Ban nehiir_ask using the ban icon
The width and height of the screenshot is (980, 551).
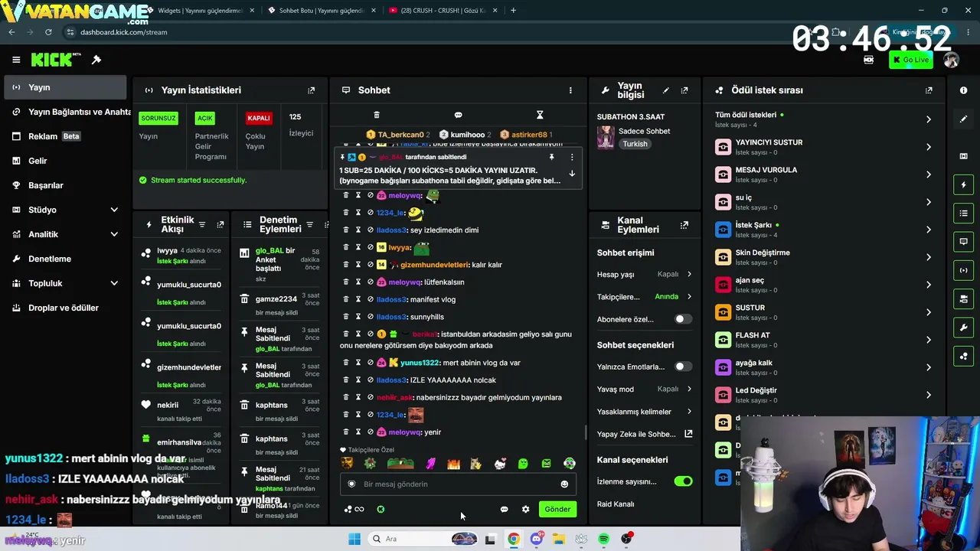(370, 397)
